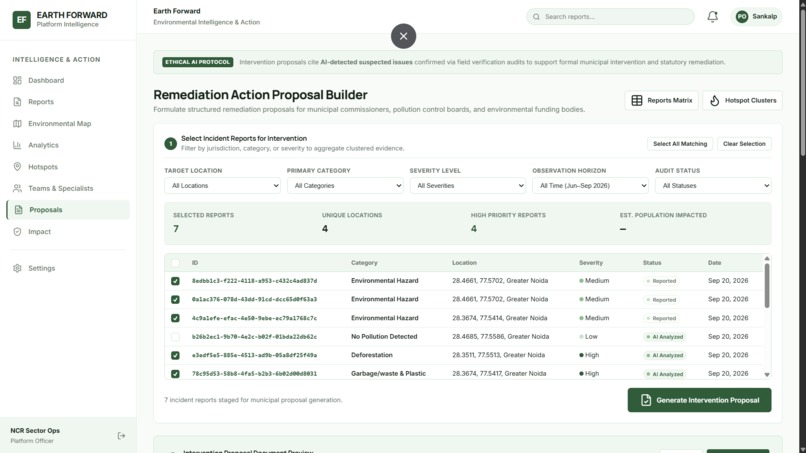Click the Dashboard sidebar icon
This screenshot has height=453, width=806.
coord(17,80)
